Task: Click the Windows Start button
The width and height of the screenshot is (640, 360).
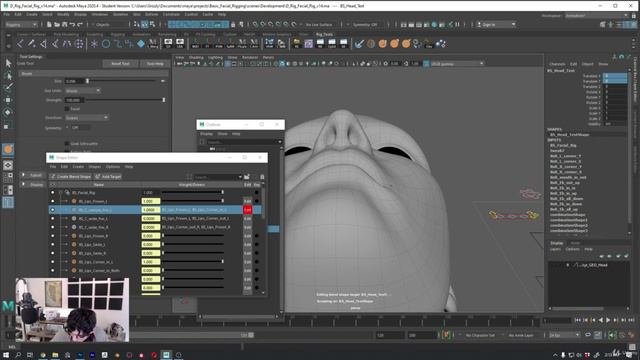Action: click(x=6, y=355)
